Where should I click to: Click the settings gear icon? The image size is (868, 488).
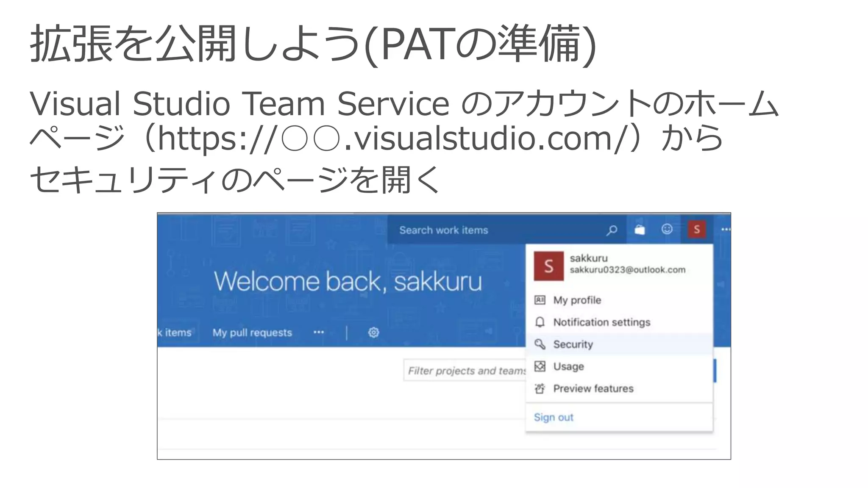coord(373,333)
